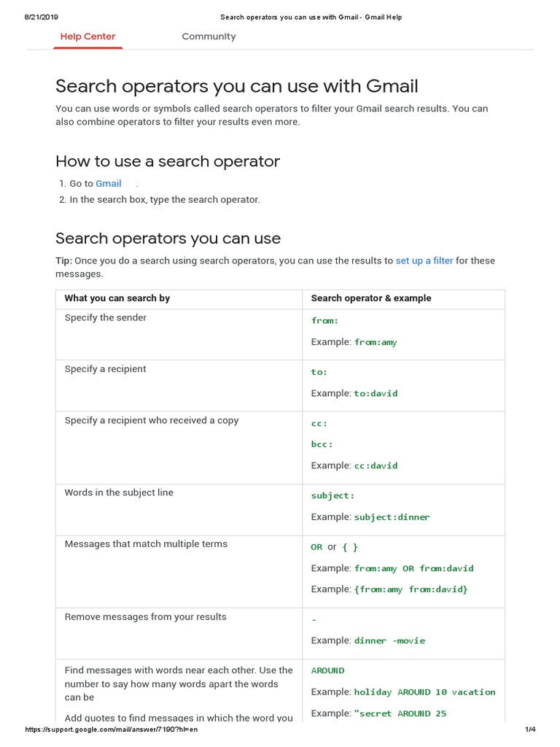Image resolution: width=560 pixels, height=747 pixels.
Task: Click the "Search operator & example" column header
Action: (371, 298)
